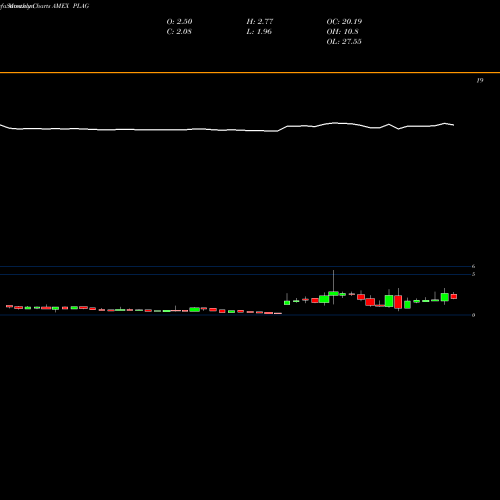The image size is (500, 500).
Task: Click the 'OC: 20.19' value
Action: [344, 22]
